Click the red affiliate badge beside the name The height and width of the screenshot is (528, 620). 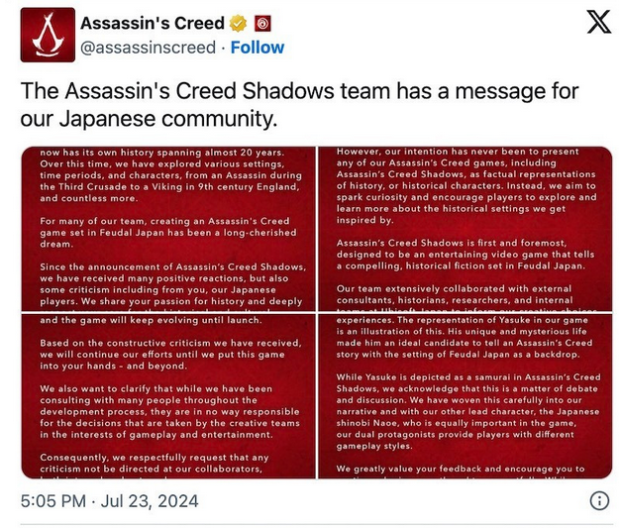point(262,23)
